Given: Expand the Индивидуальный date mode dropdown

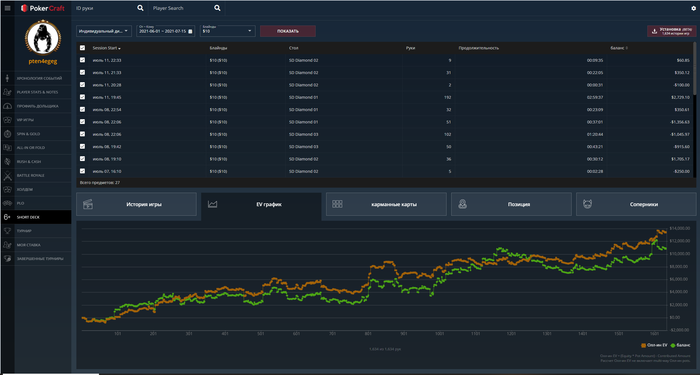Looking at the screenshot, I should click(104, 31).
